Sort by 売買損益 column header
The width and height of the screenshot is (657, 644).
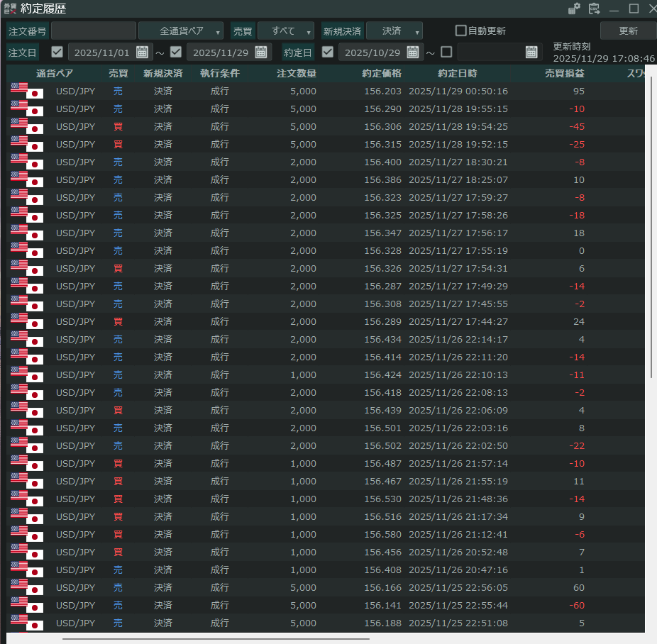click(x=564, y=73)
